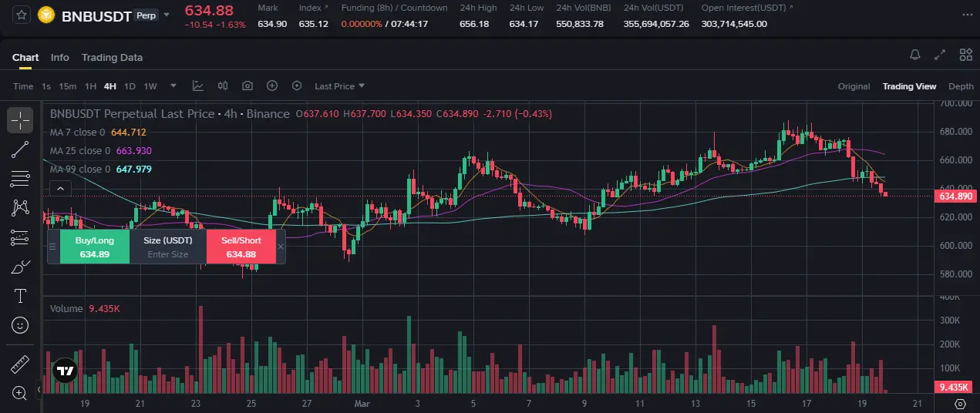Select the Trading View chart mode
This screenshot has width=980, height=413.
[909, 86]
